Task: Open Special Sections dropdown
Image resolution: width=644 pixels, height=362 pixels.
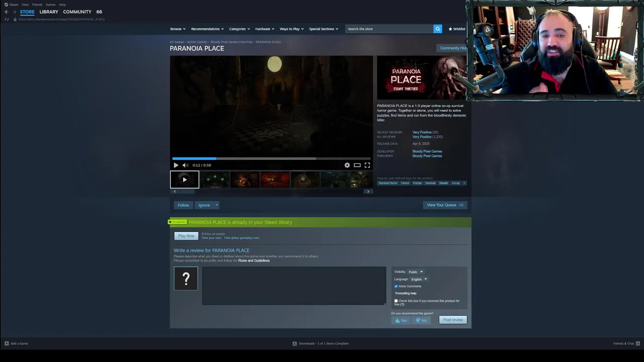Action: point(324,29)
